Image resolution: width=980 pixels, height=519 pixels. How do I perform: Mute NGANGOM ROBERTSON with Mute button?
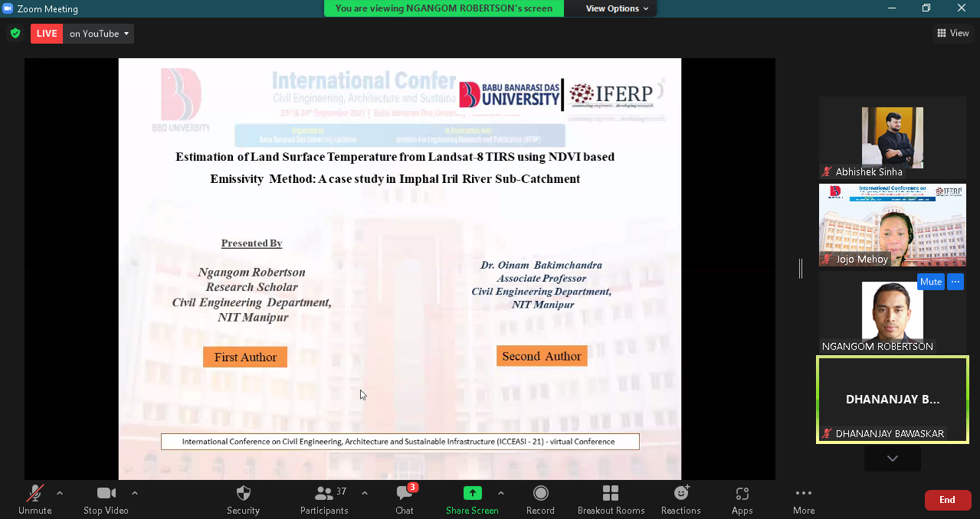(931, 282)
